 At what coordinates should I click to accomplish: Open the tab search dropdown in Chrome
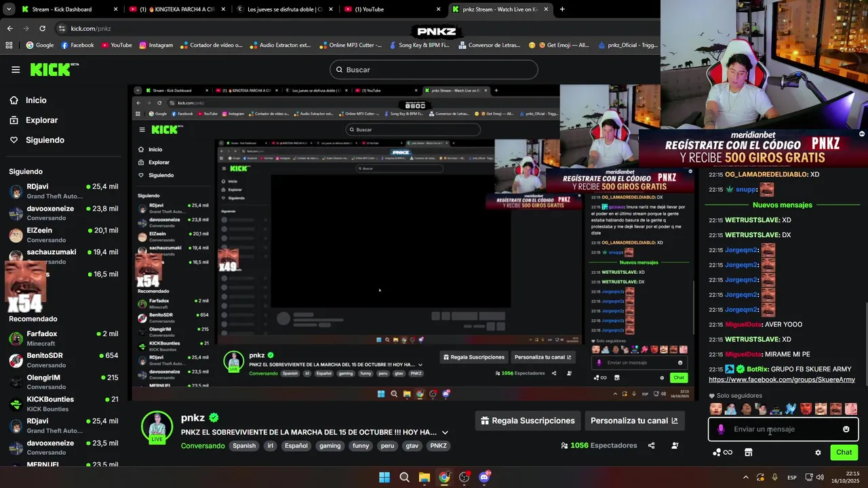(9, 9)
